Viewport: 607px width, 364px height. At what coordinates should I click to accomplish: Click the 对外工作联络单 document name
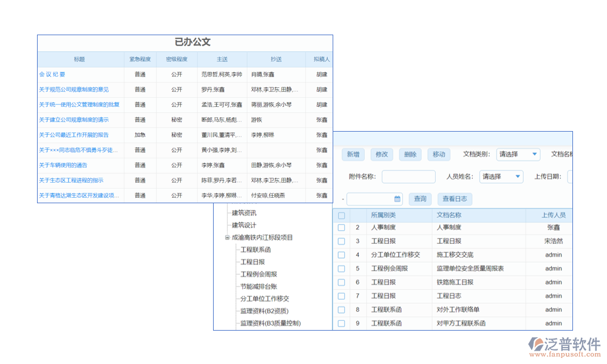coord(458,310)
